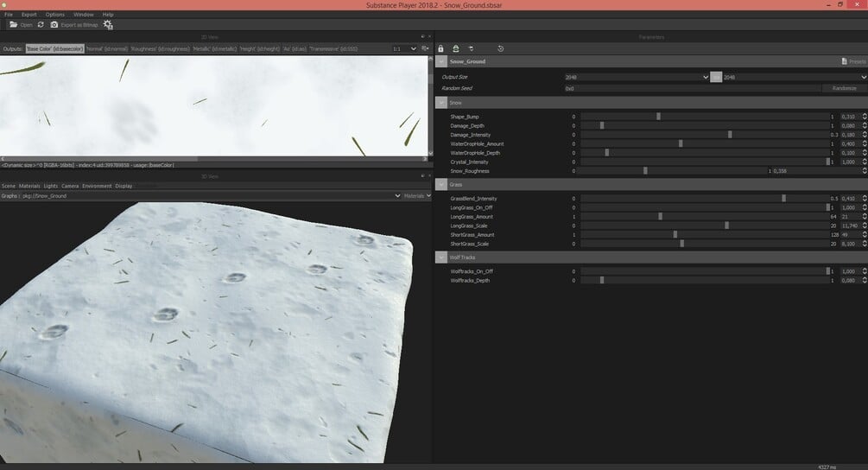The height and width of the screenshot is (470, 868).
Task: Open the Output Size height dropdown
Action: point(795,77)
